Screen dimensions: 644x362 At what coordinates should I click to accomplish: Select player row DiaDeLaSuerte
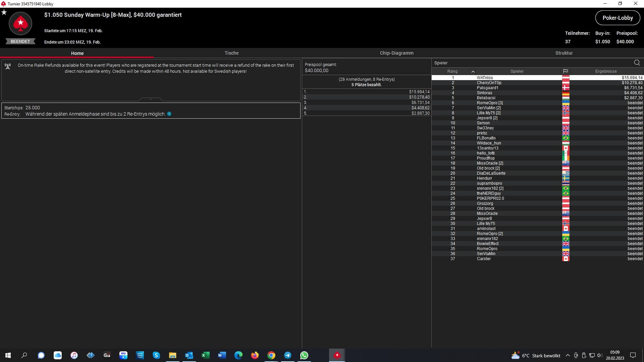pyautogui.click(x=537, y=173)
